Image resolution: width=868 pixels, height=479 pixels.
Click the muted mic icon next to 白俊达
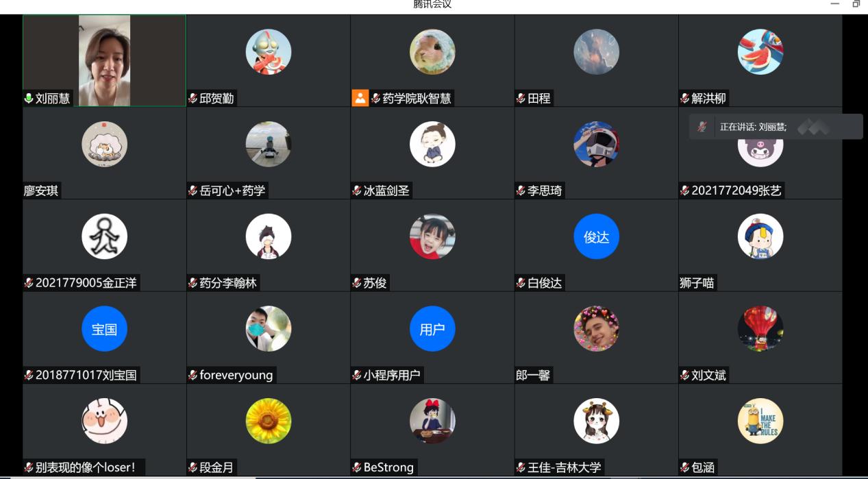pos(521,282)
